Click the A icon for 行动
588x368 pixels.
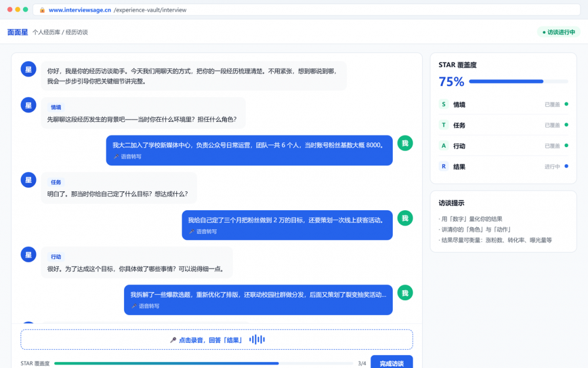443,145
